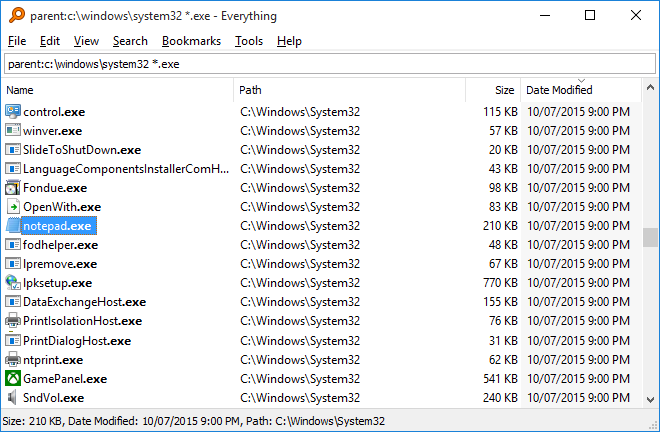Click the LanguageComponentsInstallerComH... file name
660x432 pixels.
tap(126, 168)
